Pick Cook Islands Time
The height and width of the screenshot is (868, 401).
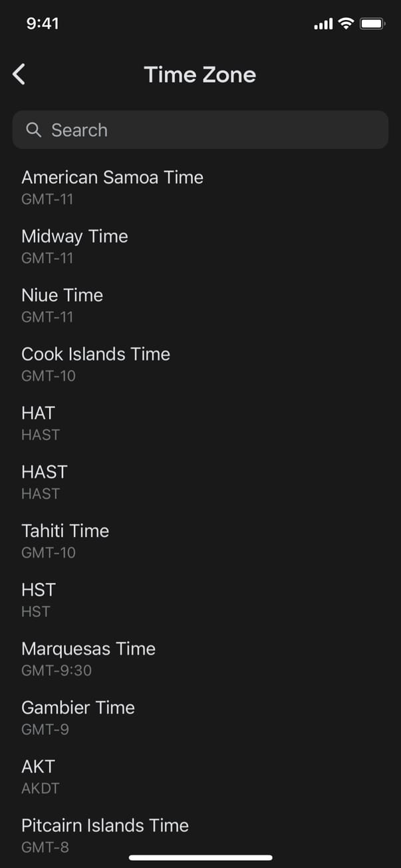pos(96,362)
